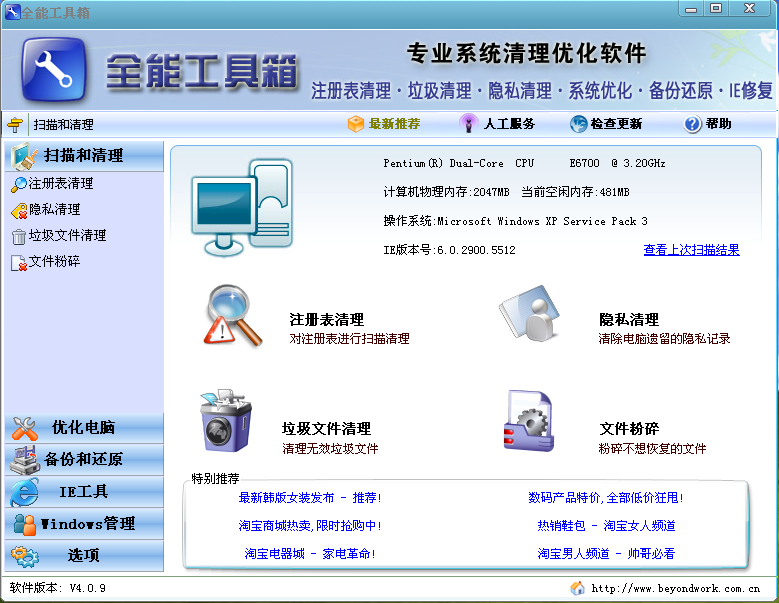Open link 淘宝商城热卖,限时抢购中!
The width and height of the screenshot is (779, 603).
pyautogui.click(x=310, y=526)
